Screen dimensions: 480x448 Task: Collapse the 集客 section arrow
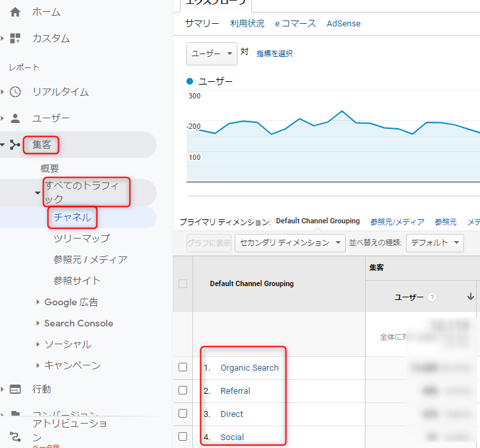point(3,145)
